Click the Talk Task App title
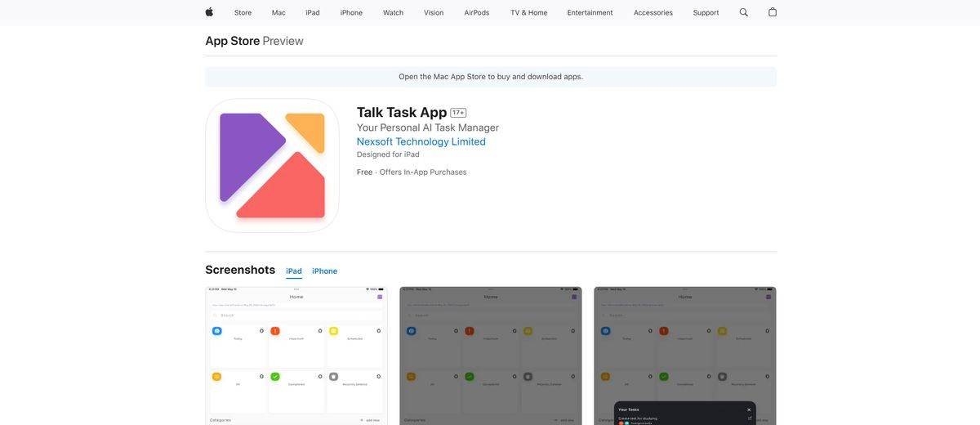This screenshot has width=980, height=425. pos(402,112)
